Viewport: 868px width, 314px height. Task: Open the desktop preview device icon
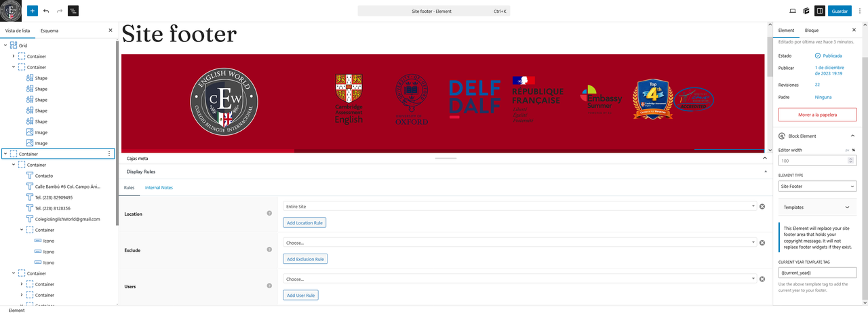[x=793, y=11]
